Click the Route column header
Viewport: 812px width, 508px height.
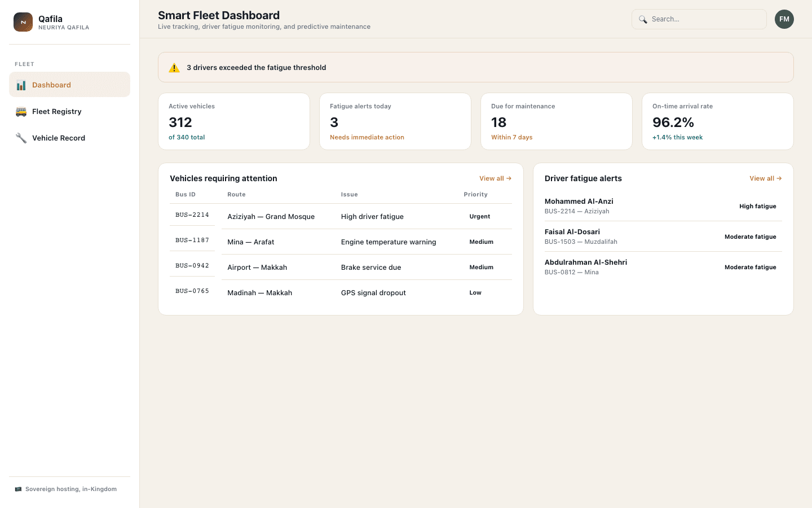(237, 195)
